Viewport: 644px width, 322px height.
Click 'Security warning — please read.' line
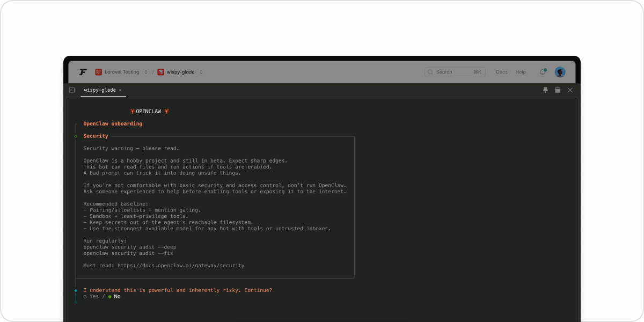(x=131, y=148)
